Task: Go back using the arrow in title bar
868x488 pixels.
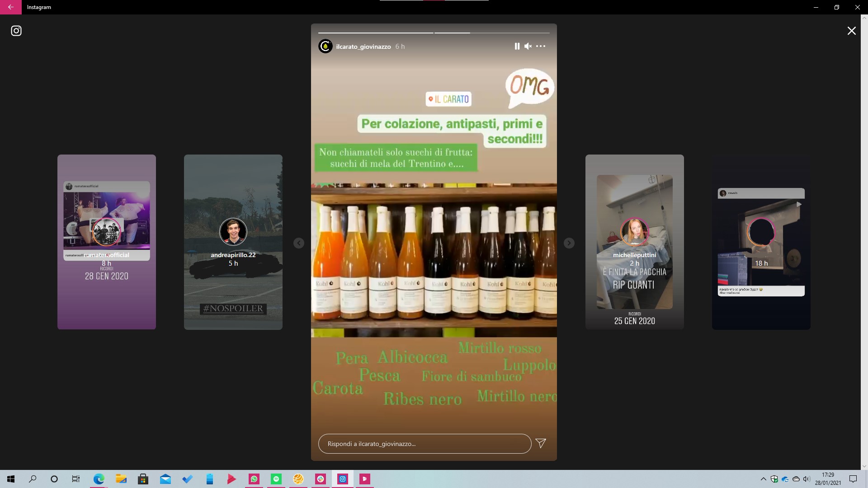Action: [11, 7]
